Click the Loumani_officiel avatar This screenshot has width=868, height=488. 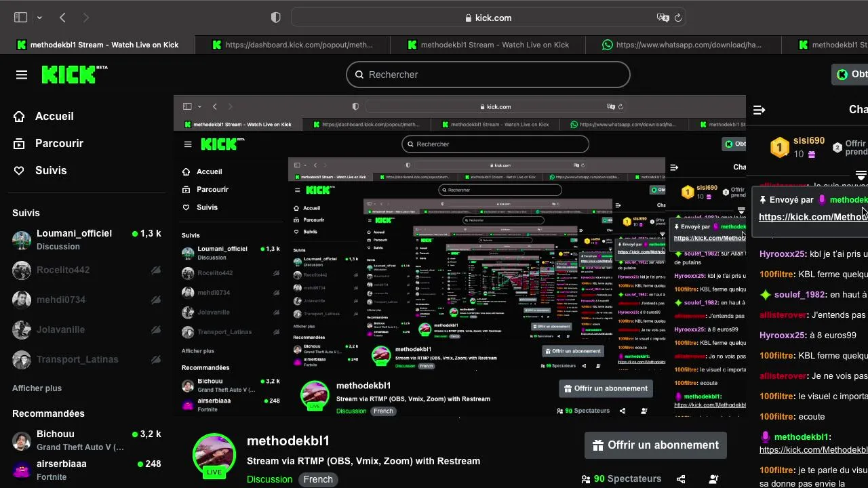(22, 240)
